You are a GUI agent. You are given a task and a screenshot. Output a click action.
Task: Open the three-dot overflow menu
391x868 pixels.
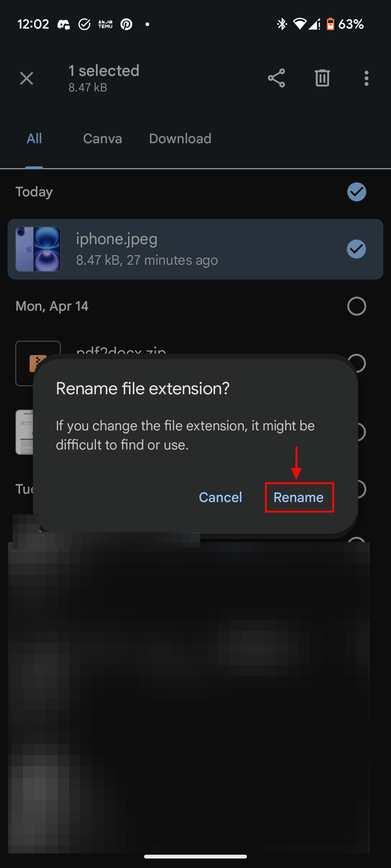(366, 78)
